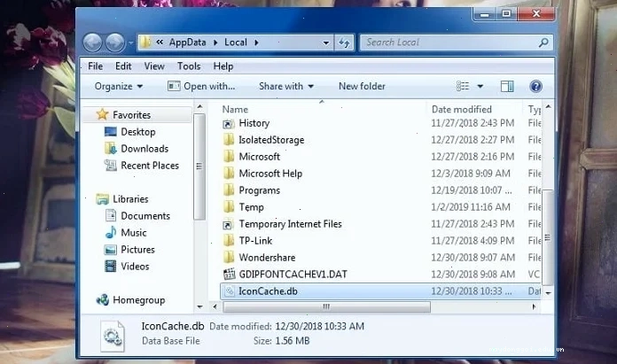The width and height of the screenshot is (617, 364).
Task: Click the Videos library icon
Action: (x=111, y=266)
